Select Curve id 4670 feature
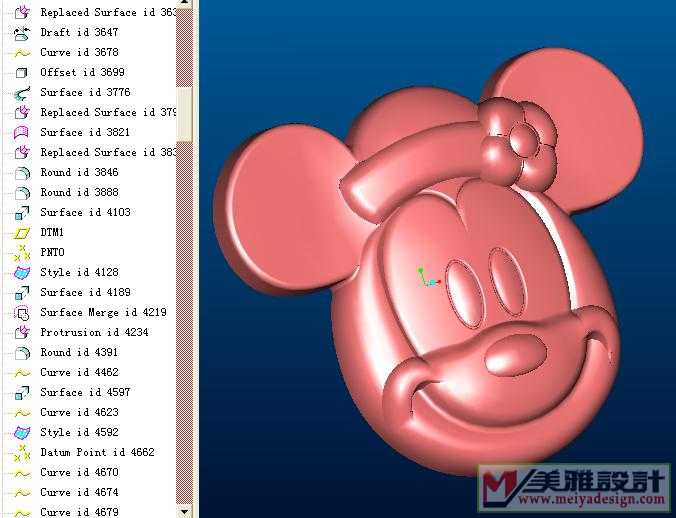The width and height of the screenshot is (676, 518). 79,472
